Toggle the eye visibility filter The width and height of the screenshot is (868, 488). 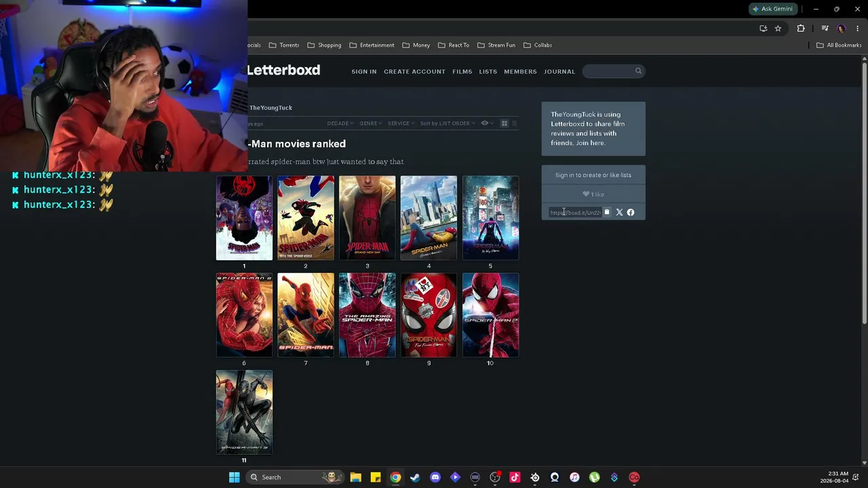[x=486, y=123]
